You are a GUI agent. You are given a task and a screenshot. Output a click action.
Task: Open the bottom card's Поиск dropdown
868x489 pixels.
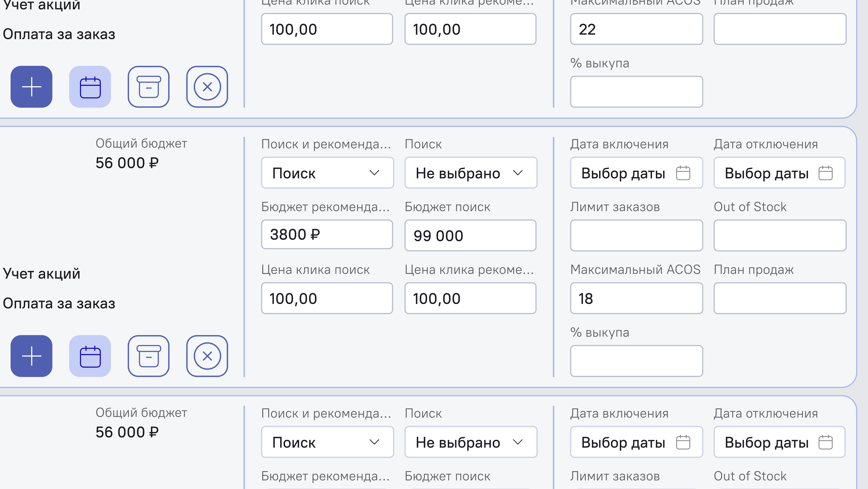click(x=327, y=442)
